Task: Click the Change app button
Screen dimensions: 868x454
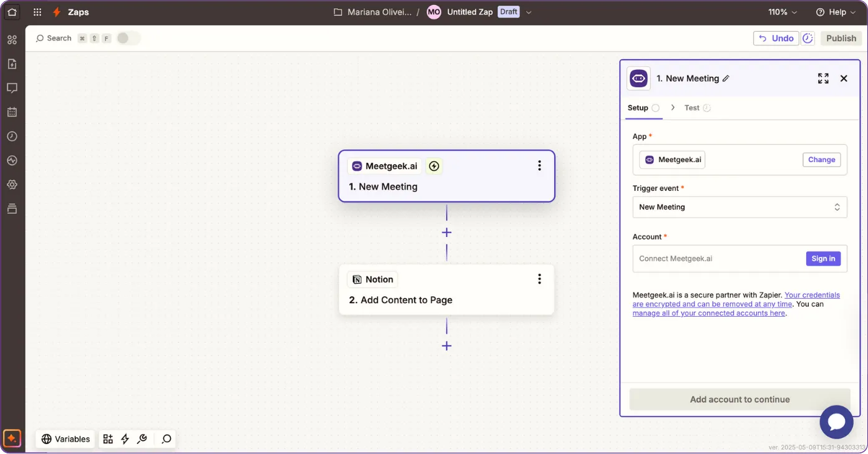Action: point(821,160)
